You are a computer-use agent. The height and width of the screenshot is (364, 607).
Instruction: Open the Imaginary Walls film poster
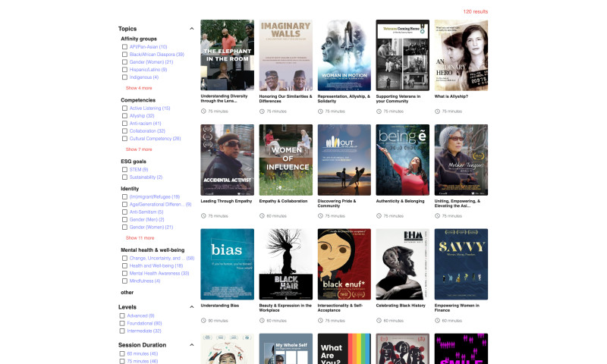coord(285,55)
